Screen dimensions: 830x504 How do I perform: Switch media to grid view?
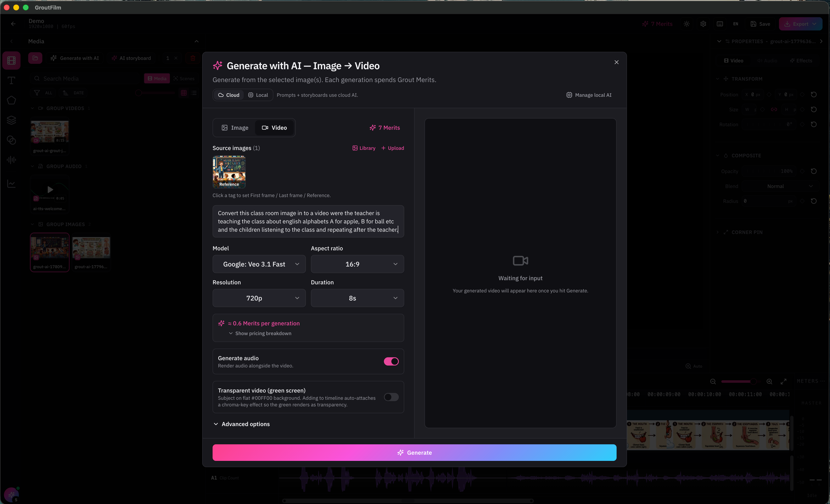point(184,93)
